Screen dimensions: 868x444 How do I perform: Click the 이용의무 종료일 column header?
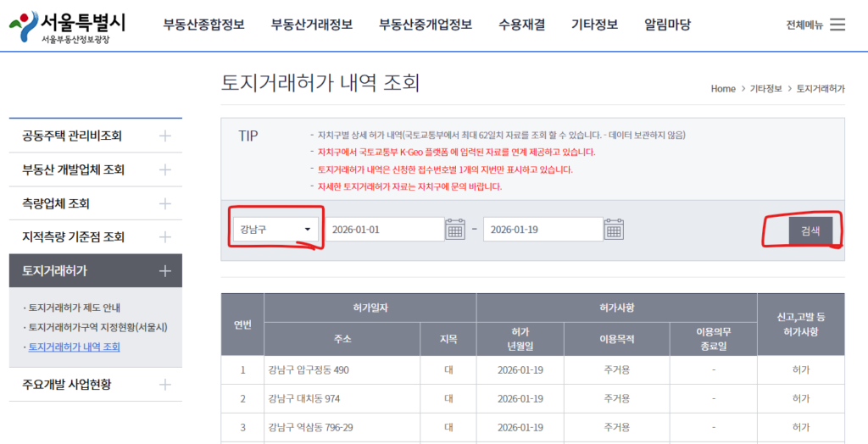click(x=714, y=339)
